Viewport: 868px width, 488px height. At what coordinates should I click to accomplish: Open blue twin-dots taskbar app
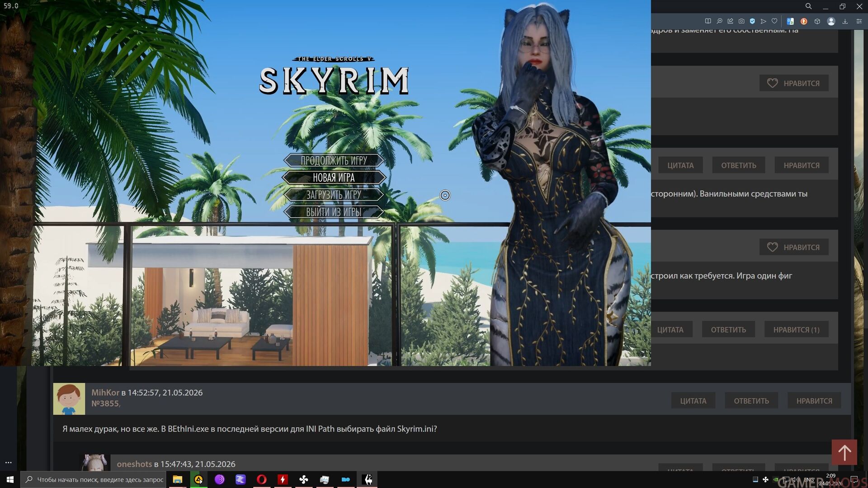click(x=346, y=479)
